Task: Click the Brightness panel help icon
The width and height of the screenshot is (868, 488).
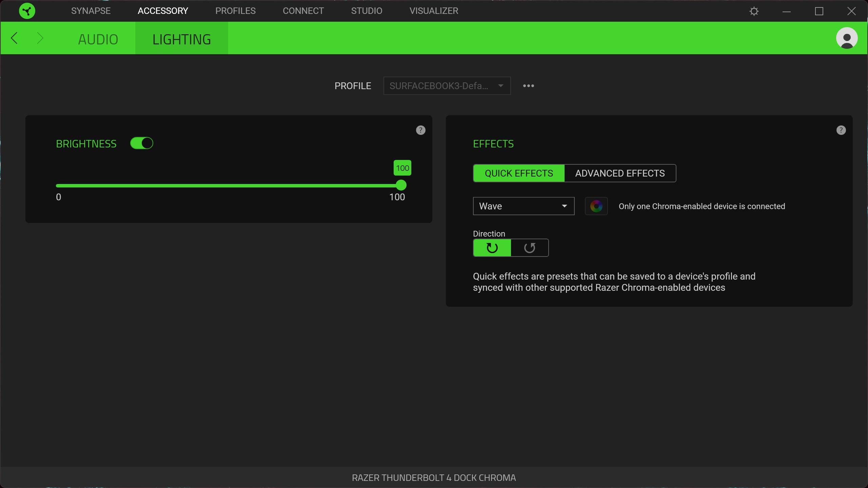Action: click(x=420, y=130)
